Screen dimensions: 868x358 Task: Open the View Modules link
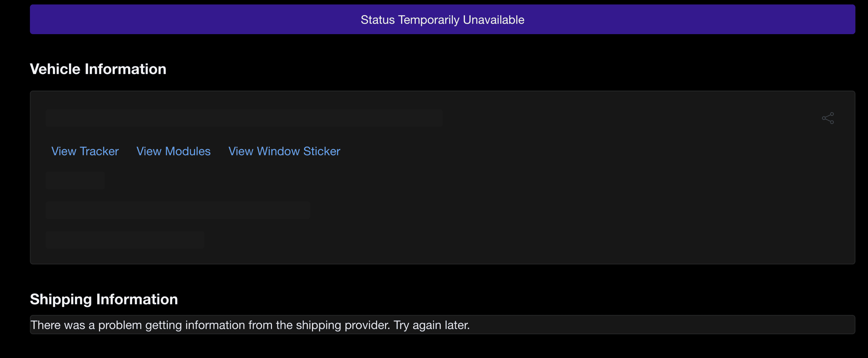pyautogui.click(x=173, y=151)
